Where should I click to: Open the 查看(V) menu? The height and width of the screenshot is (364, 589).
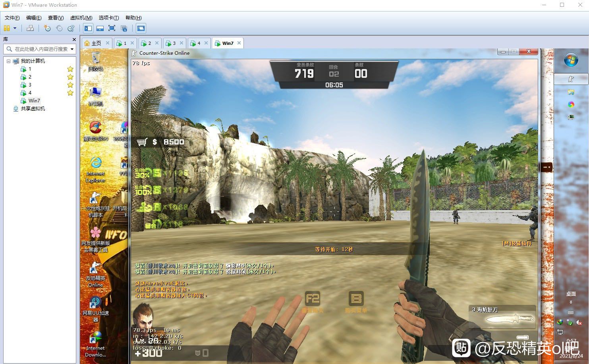coord(56,18)
